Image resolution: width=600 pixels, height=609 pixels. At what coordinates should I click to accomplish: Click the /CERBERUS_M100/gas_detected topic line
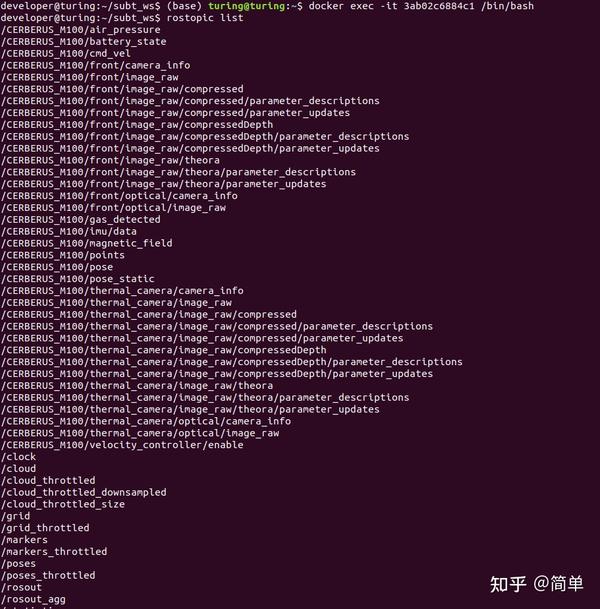tap(81, 219)
